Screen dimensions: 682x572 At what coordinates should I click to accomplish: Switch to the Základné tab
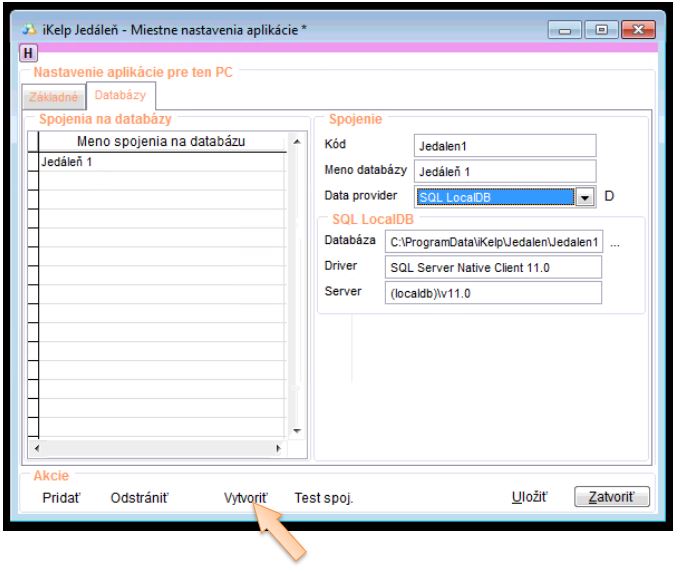tap(53, 98)
